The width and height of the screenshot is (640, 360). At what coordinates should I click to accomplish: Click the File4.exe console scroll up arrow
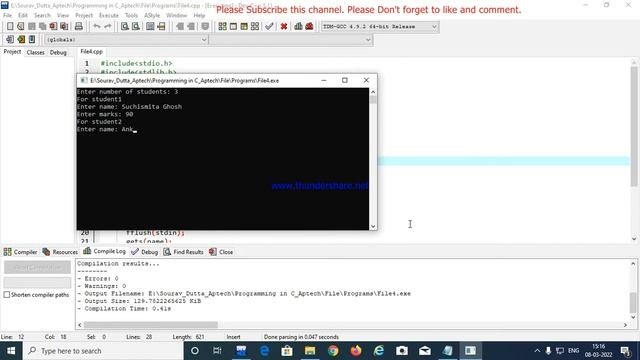tap(373, 92)
